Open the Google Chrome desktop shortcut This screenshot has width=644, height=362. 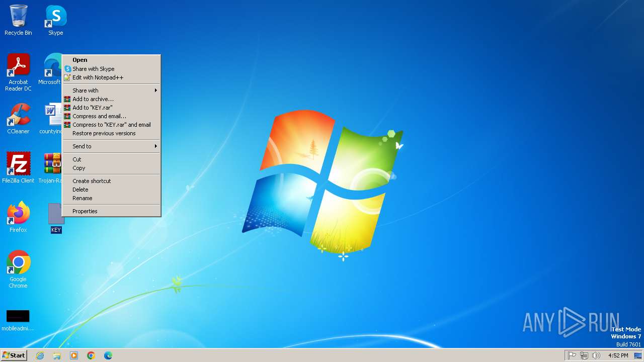click(18, 269)
